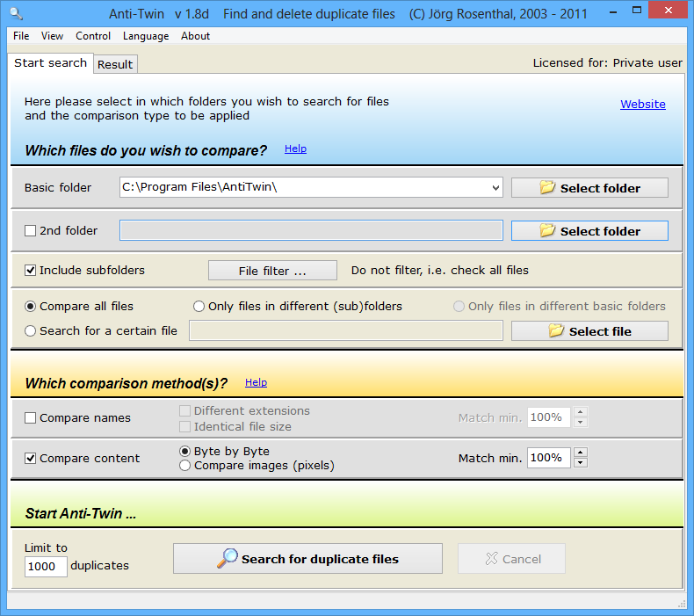
Task: Click 'Licensed for: Private user' text
Action: point(607,63)
